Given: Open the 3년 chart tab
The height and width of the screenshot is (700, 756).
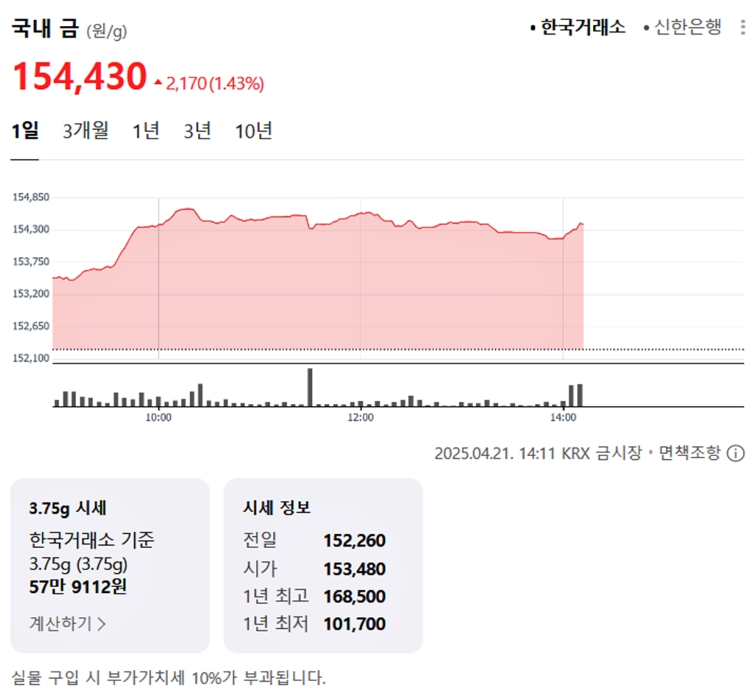Looking at the screenshot, I should [x=197, y=131].
